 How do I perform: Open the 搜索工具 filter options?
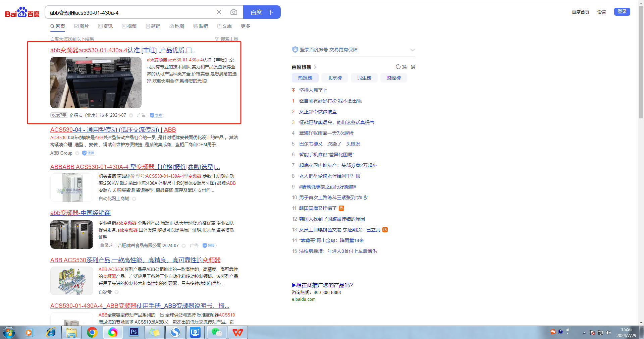[x=226, y=39]
